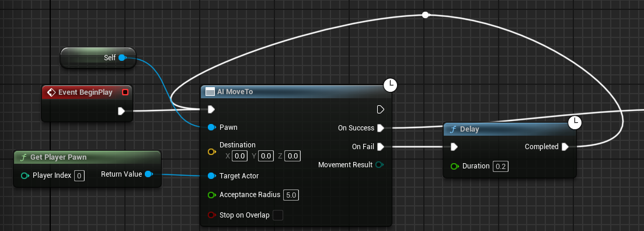Click the Completed execution output pin

565,147
